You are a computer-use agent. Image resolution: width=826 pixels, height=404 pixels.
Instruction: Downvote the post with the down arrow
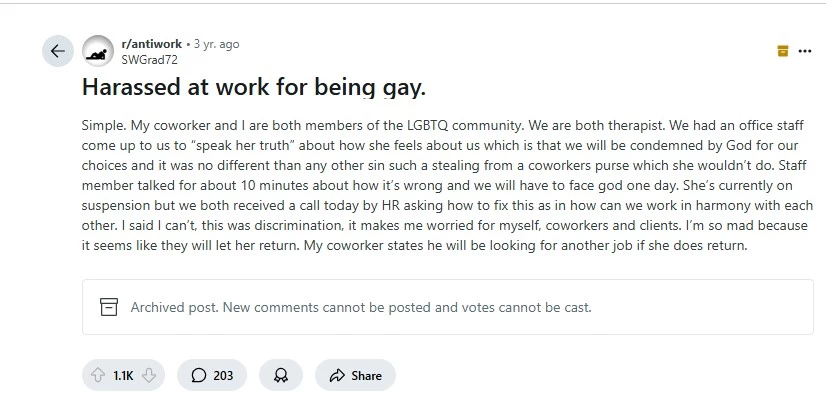click(149, 375)
